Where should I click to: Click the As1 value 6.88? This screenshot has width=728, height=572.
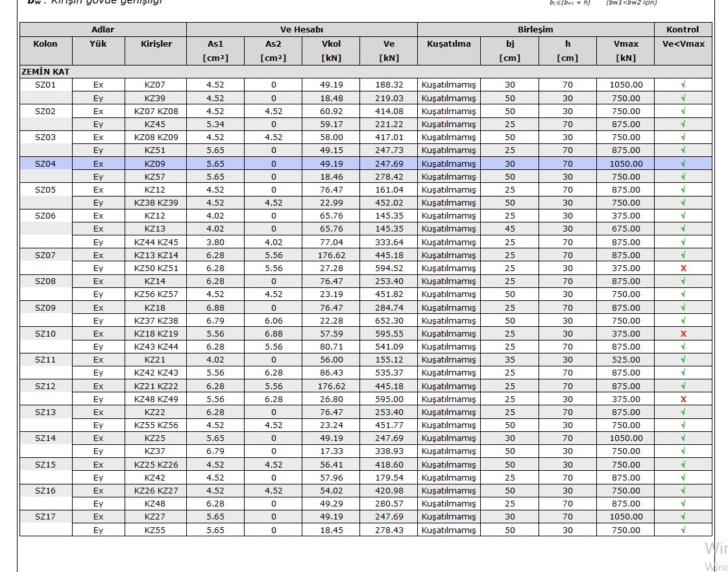[215, 307]
